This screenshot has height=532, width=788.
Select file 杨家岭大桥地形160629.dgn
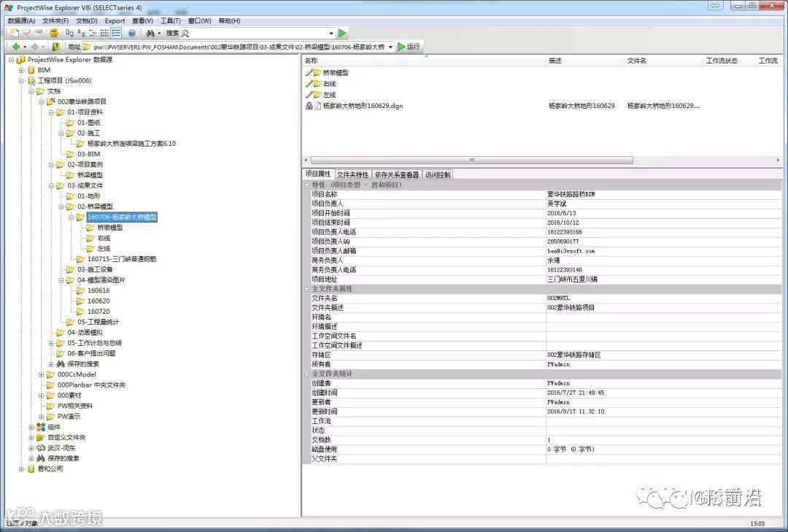click(363, 106)
